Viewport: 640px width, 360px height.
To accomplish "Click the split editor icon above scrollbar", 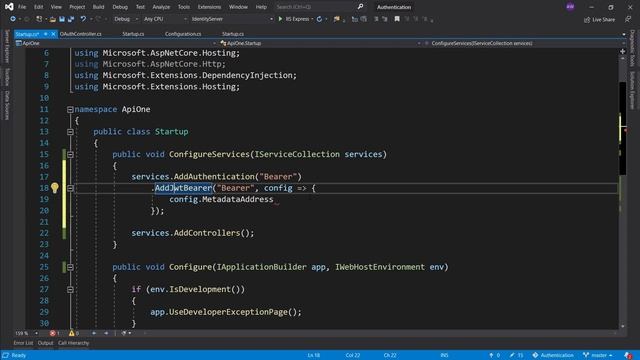I will [622, 51].
